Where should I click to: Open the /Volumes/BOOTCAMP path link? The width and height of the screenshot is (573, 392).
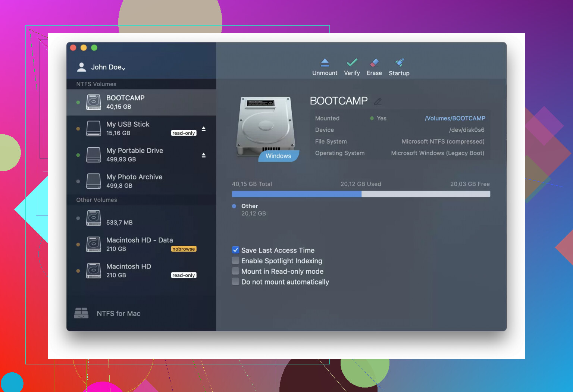pos(455,118)
